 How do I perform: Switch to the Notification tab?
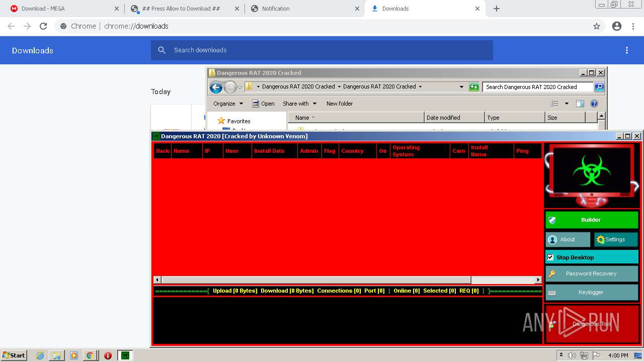(305, 9)
